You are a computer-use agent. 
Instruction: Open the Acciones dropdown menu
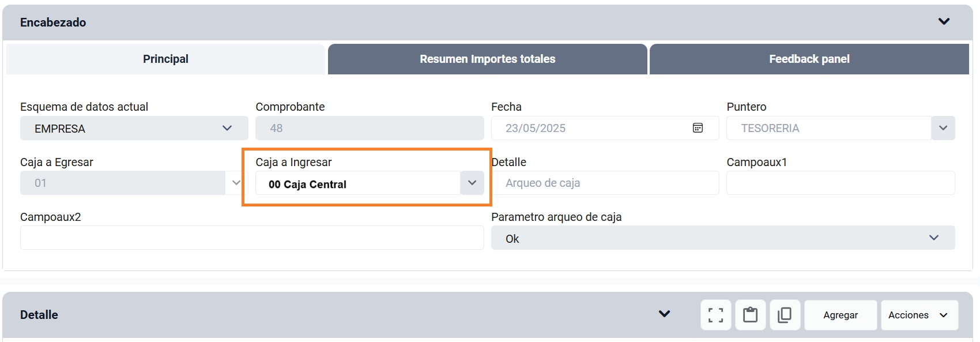click(919, 315)
